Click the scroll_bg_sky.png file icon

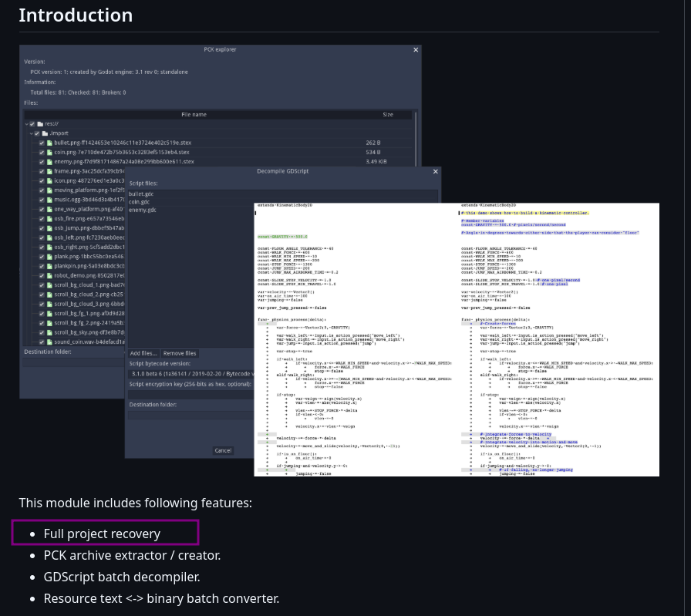50,333
